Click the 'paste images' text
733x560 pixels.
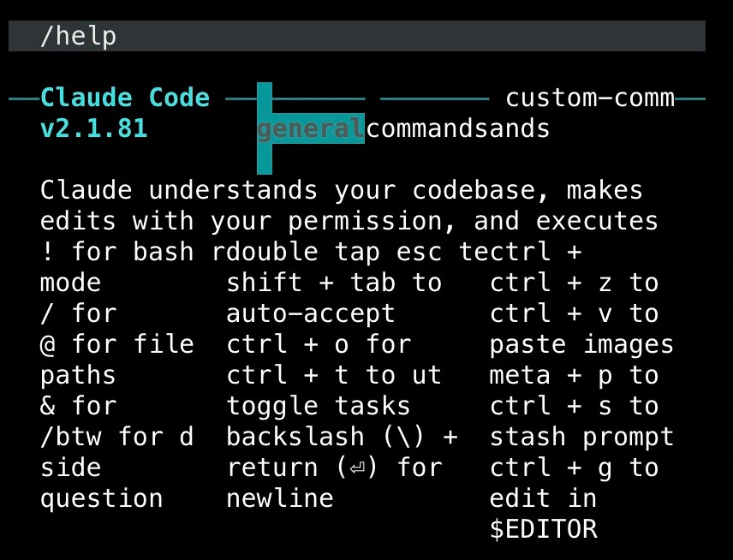click(x=581, y=344)
